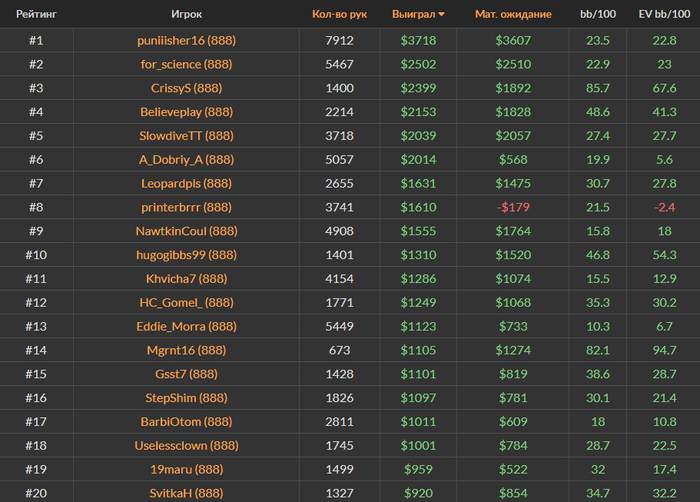Select player HC_Gomel_ (888)
700x502 pixels.
pos(186,302)
